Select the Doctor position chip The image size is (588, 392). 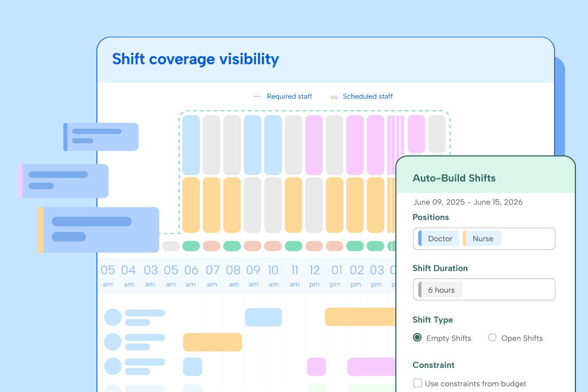[439, 238]
